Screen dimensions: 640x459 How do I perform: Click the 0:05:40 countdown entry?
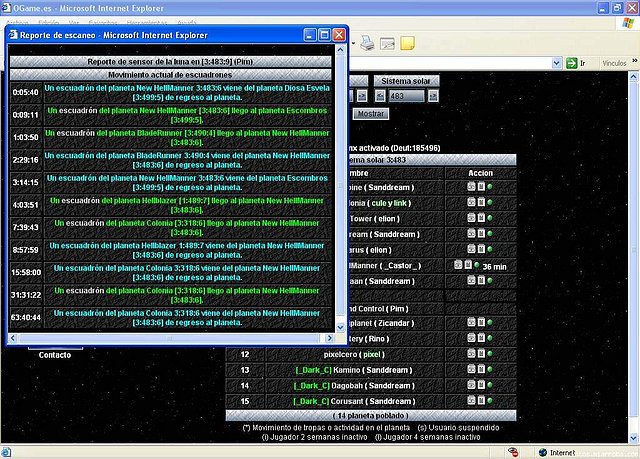[x=25, y=92]
